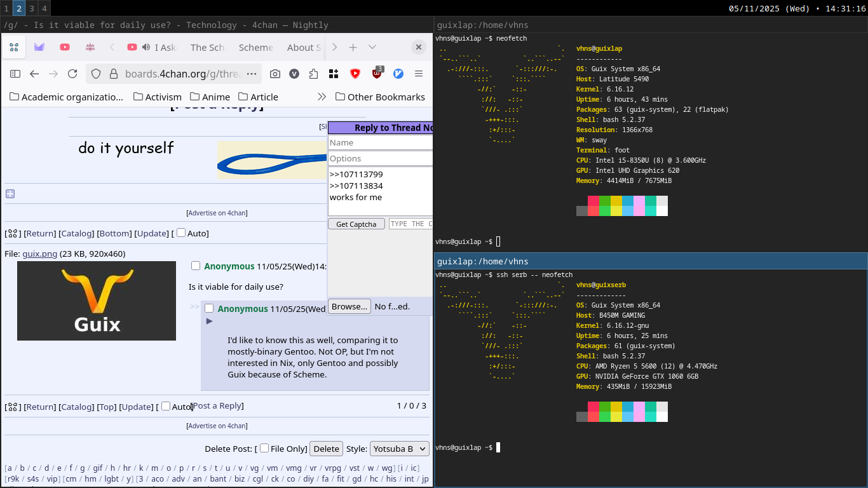Switch to sway workspace 3

click(x=31, y=8)
